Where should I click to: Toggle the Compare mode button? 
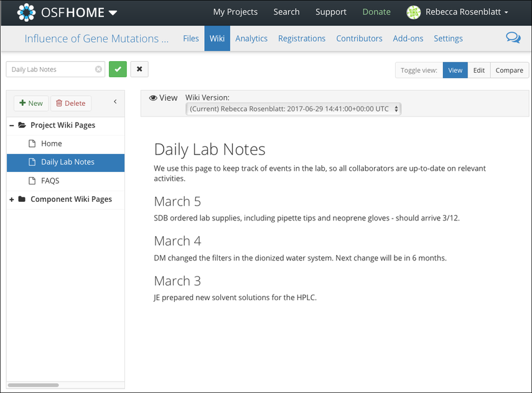point(509,70)
